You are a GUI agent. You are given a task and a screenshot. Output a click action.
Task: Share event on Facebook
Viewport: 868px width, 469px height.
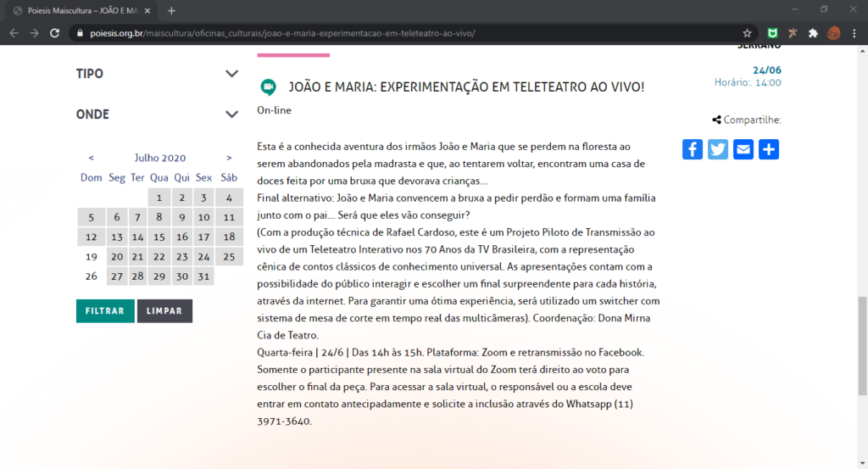pyautogui.click(x=692, y=149)
